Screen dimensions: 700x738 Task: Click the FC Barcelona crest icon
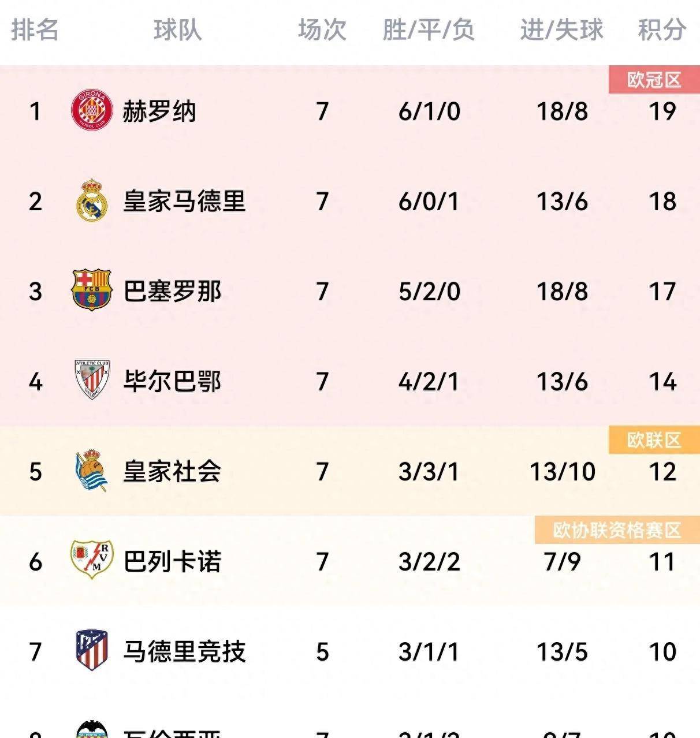[x=91, y=290]
